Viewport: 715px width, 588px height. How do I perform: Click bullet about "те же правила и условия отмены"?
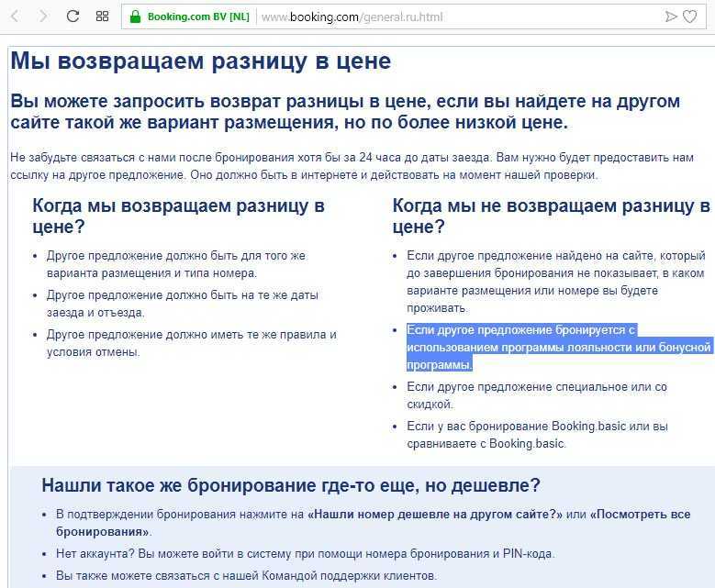point(192,343)
